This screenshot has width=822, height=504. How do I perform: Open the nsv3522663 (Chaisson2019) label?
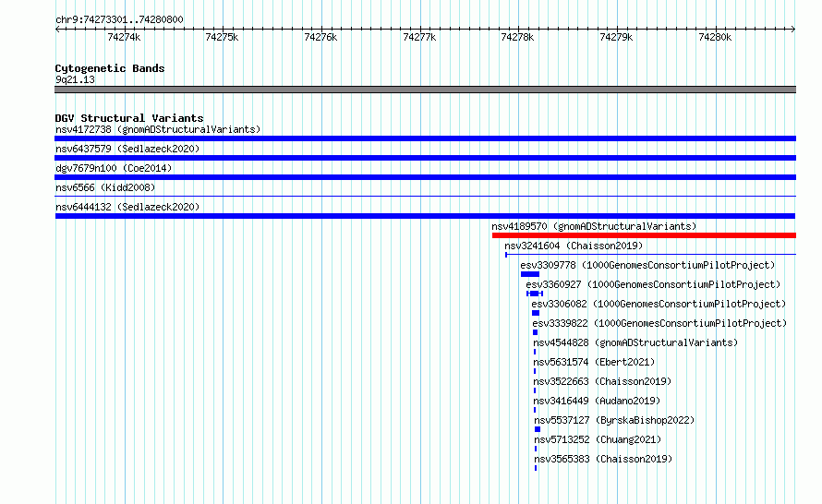click(602, 381)
